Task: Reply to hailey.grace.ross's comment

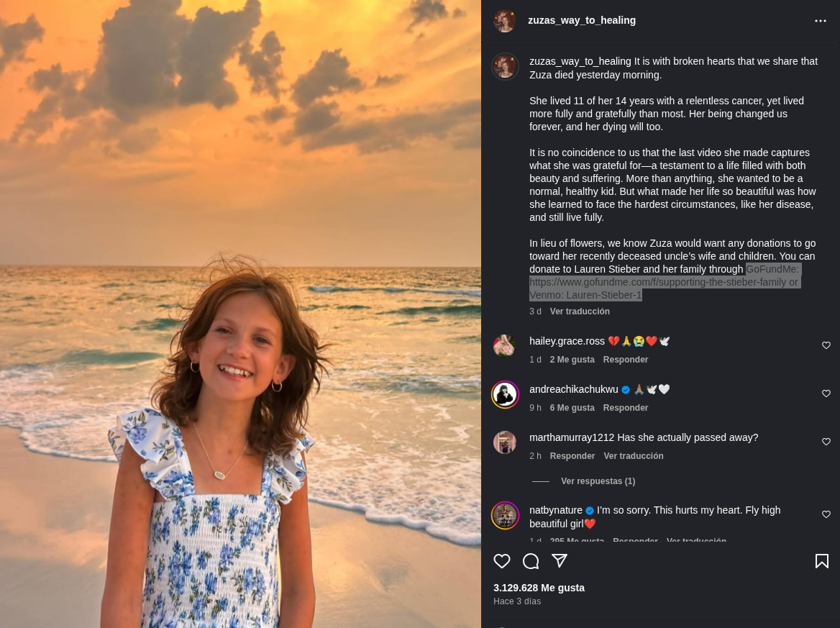Action: pos(626,360)
